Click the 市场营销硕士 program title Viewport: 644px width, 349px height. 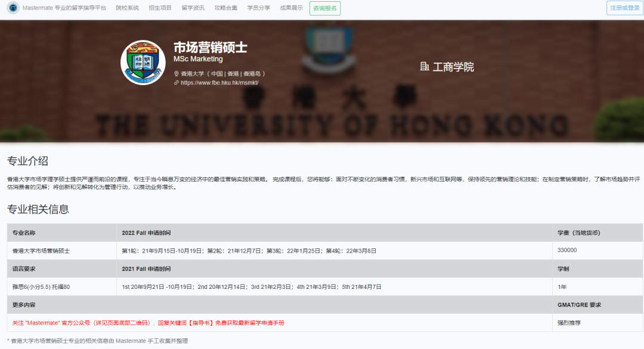click(210, 47)
